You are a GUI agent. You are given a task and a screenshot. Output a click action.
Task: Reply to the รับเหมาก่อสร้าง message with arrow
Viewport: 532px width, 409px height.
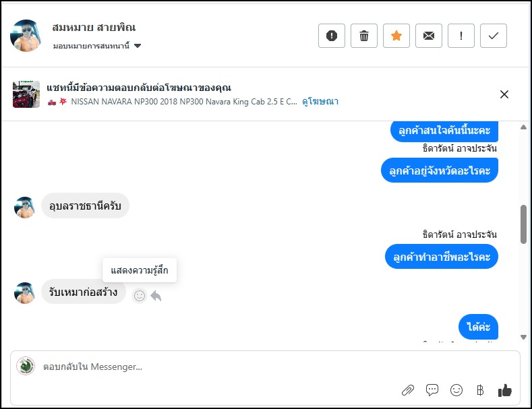click(156, 295)
